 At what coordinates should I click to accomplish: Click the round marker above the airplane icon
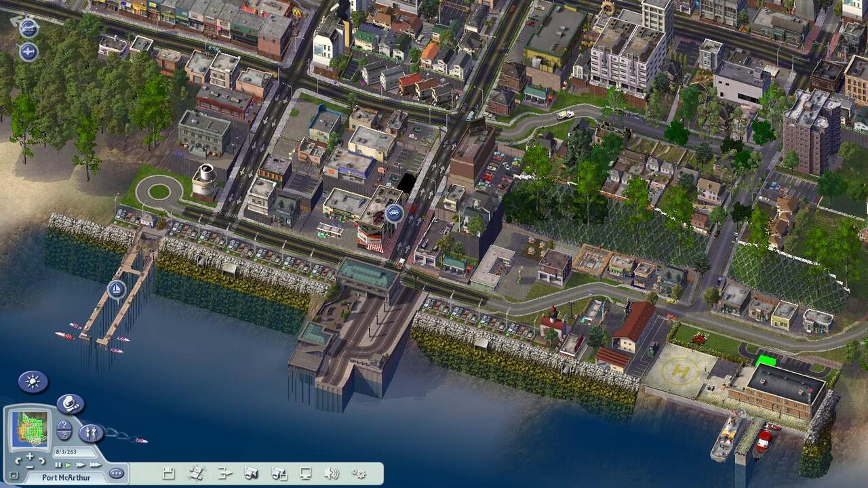(28, 28)
